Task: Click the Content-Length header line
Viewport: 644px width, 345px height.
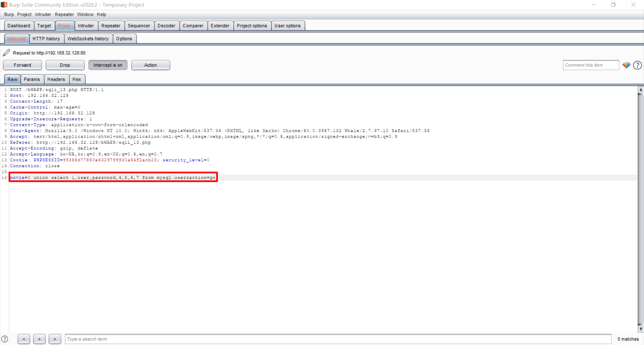Action: click(36, 101)
